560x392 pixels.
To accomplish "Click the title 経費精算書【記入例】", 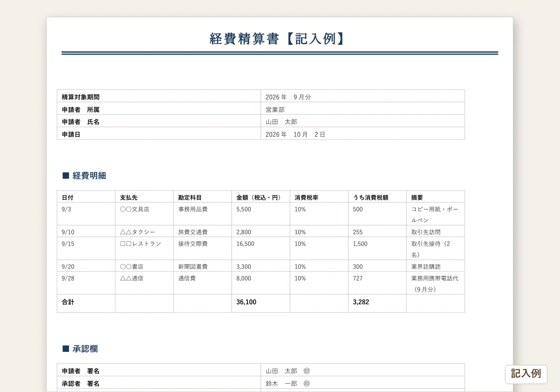I will coord(279,39).
